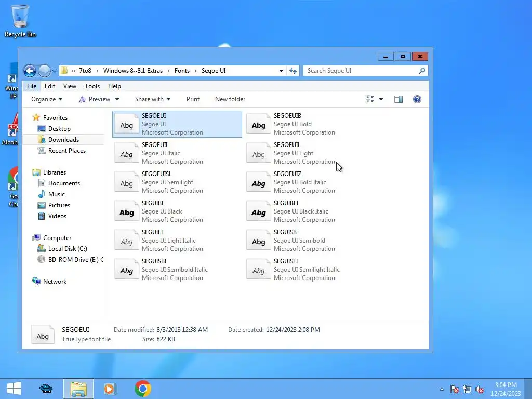Open the Music library
The height and width of the screenshot is (399, 532).
pyautogui.click(x=51, y=194)
